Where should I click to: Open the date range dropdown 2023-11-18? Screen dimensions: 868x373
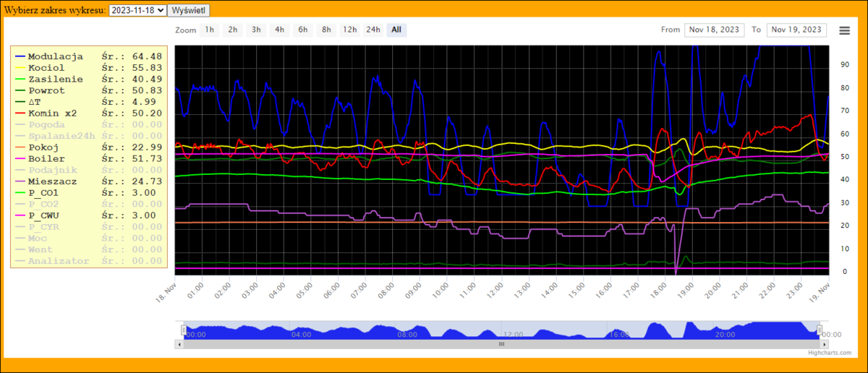(x=137, y=11)
